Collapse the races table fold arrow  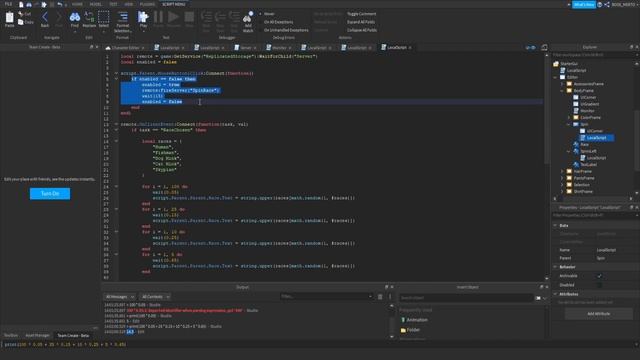coord(116,141)
